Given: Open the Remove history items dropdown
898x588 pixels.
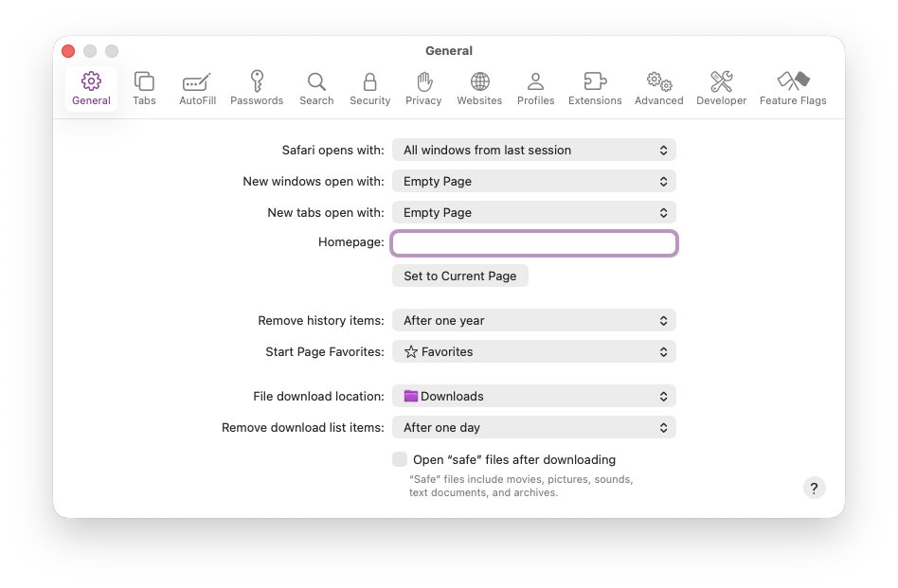Looking at the screenshot, I should coord(533,320).
